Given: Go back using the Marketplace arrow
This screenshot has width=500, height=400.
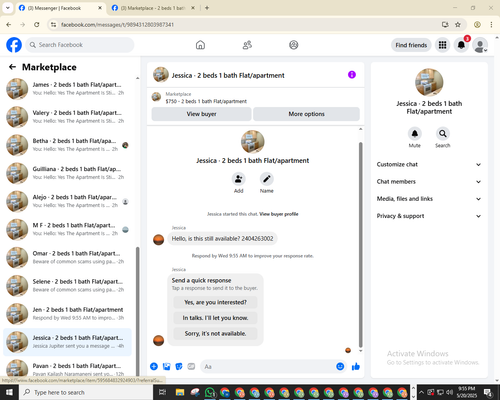Looking at the screenshot, I should tap(12, 67).
